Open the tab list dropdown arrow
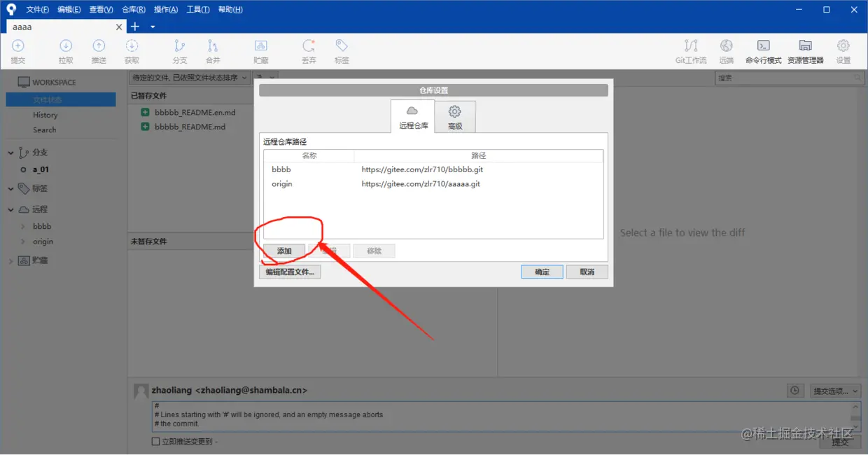868x455 pixels. tap(153, 27)
